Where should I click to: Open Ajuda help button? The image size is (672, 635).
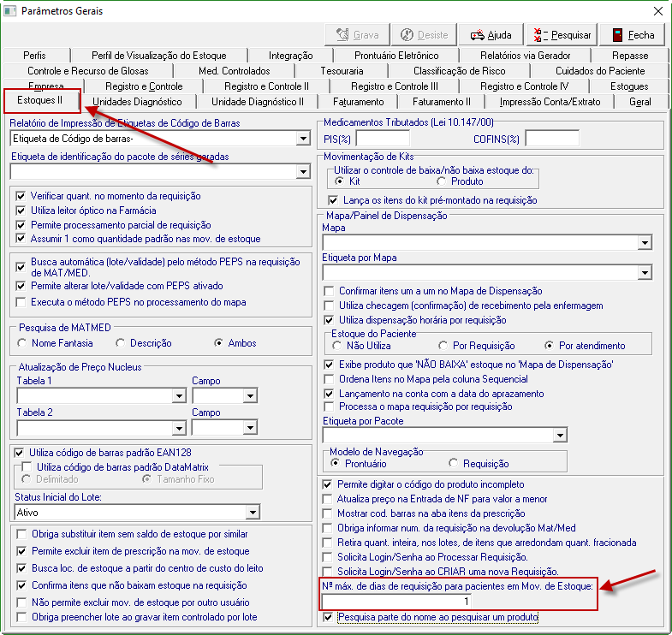[491, 35]
